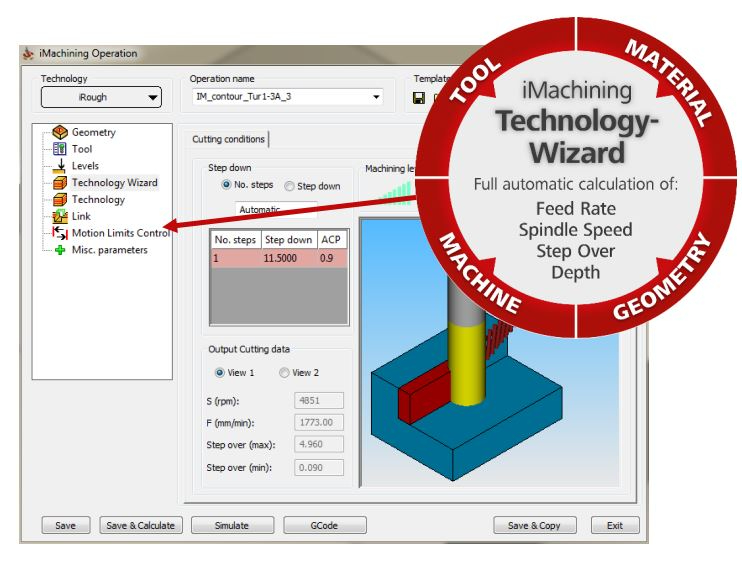Click the Save button
The image size is (742, 583).
[x=66, y=525]
